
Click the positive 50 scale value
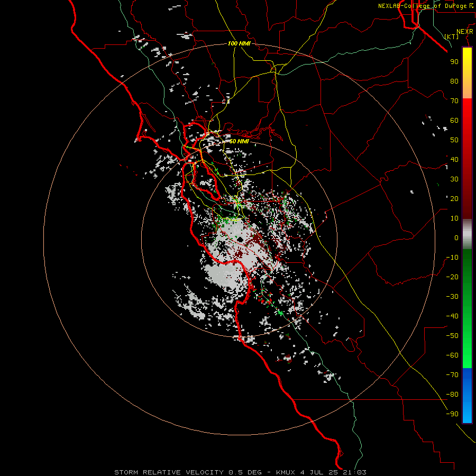click(454, 140)
